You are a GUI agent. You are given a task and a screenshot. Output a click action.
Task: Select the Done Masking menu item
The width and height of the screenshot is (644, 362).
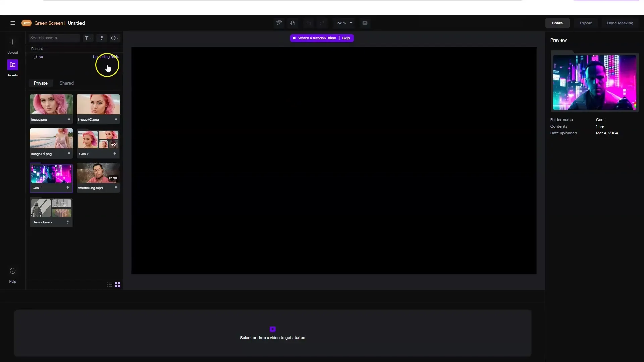620,23
